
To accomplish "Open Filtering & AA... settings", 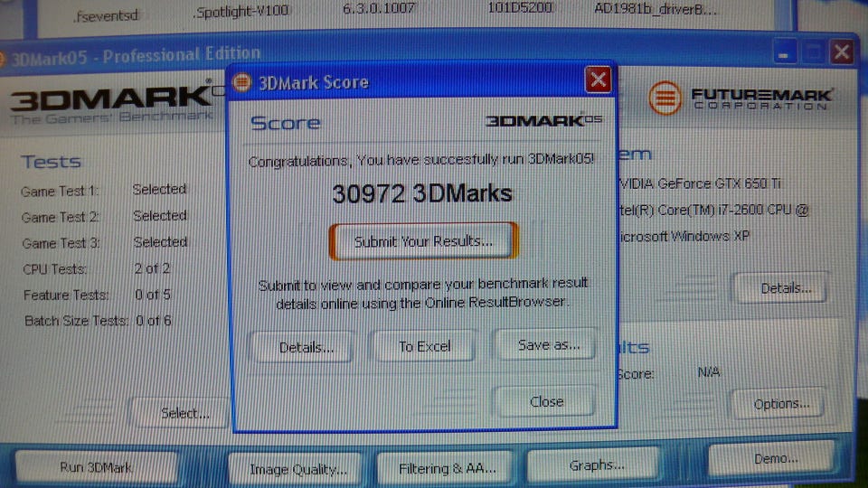I will [x=447, y=468].
